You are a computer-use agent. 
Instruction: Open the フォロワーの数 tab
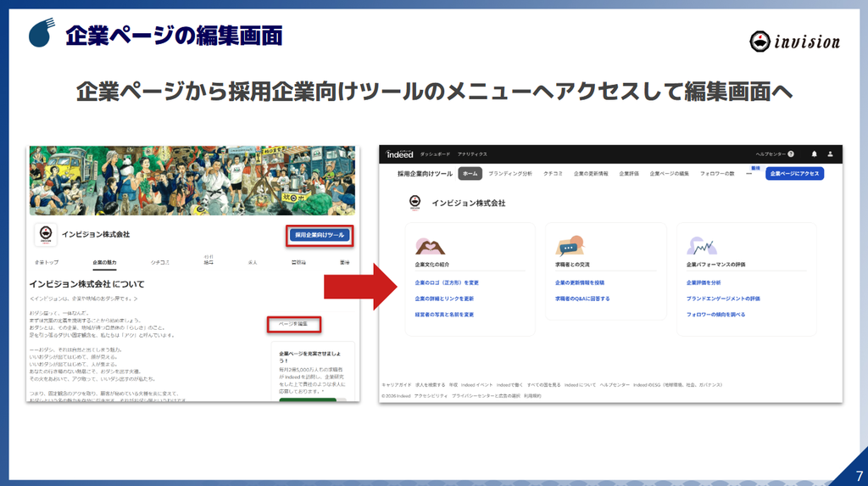click(x=717, y=174)
